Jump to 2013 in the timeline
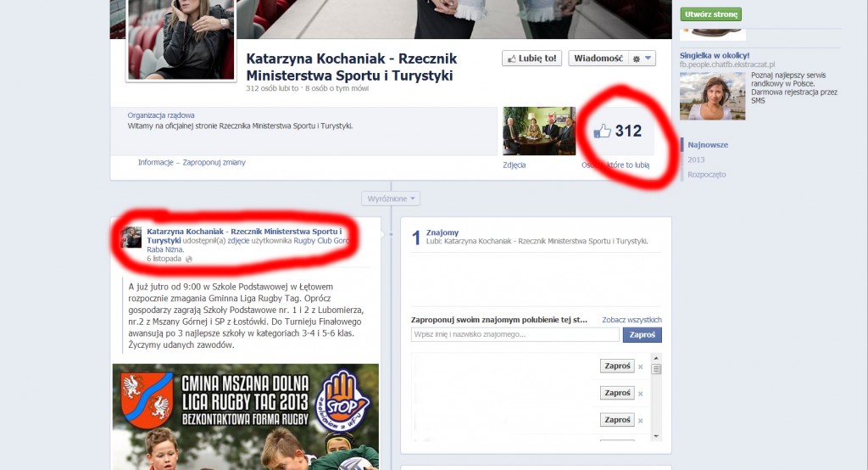The height and width of the screenshot is (470, 868). pyautogui.click(x=696, y=159)
